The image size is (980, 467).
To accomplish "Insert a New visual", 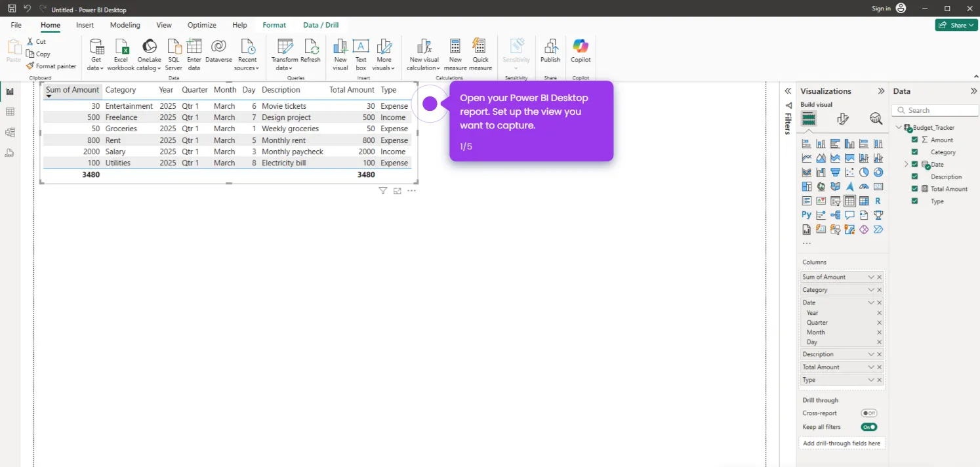I will pos(340,55).
